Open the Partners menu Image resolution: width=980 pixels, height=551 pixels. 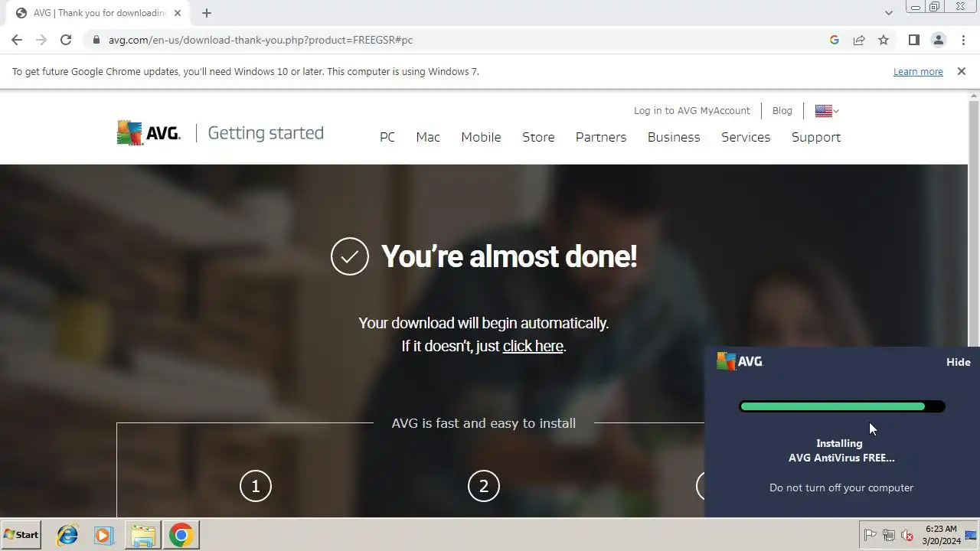[601, 137]
